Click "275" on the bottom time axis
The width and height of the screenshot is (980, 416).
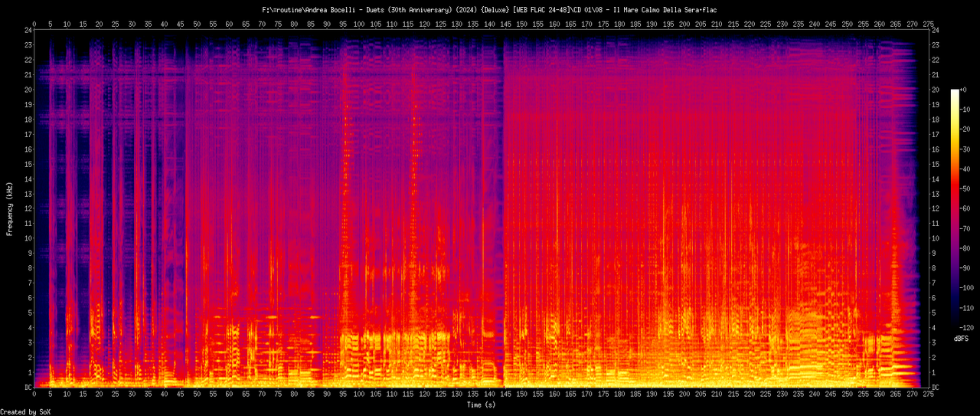928,395
